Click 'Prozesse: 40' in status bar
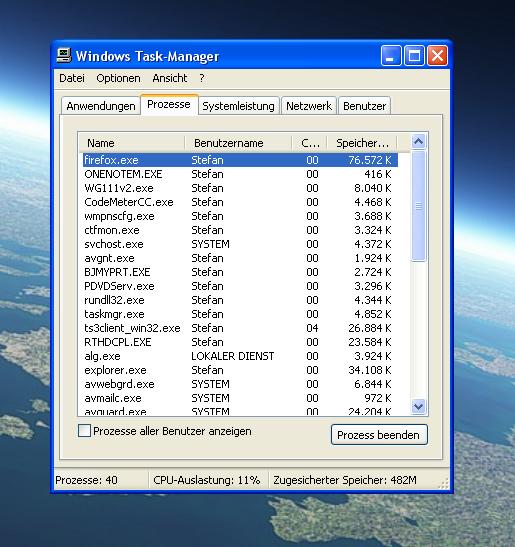The height and width of the screenshot is (547, 515). 86,480
